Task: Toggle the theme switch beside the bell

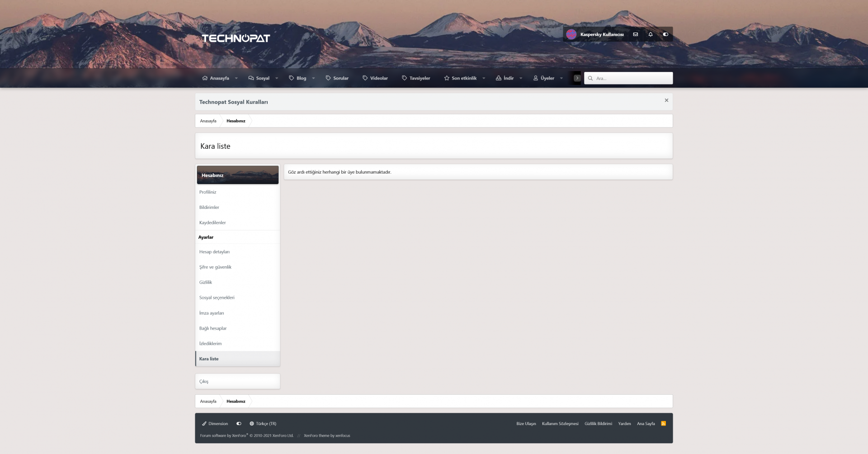Action: tap(665, 34)
